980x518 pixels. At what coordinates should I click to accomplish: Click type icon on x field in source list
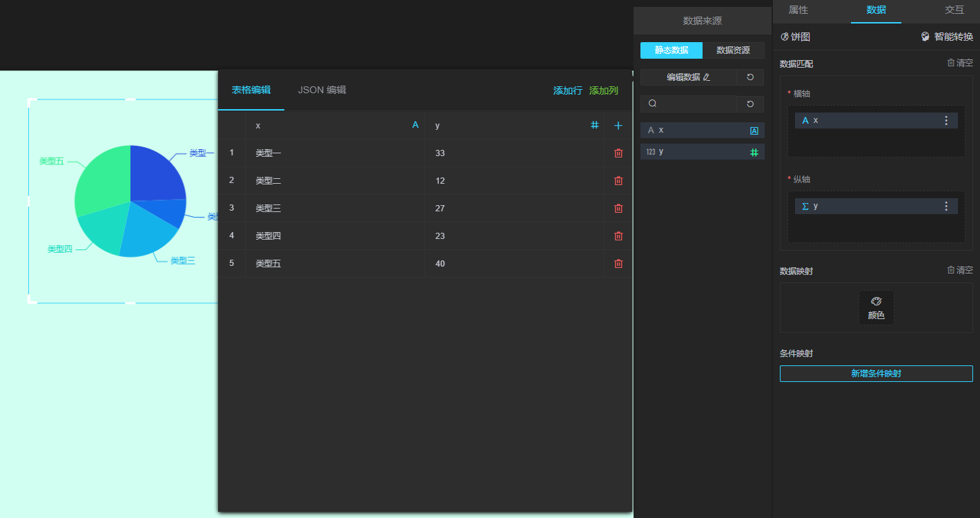pyautogui.click(x=754, y=131)
